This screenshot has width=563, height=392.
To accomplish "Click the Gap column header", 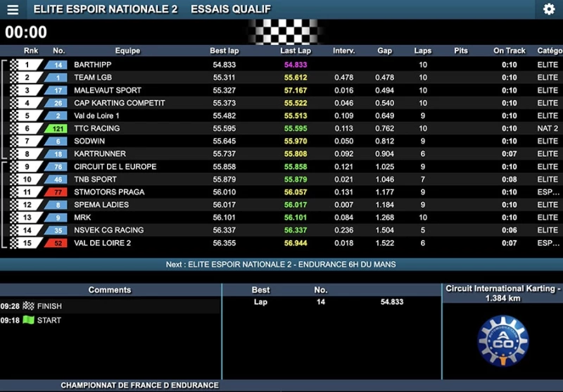I will [384, 51].
